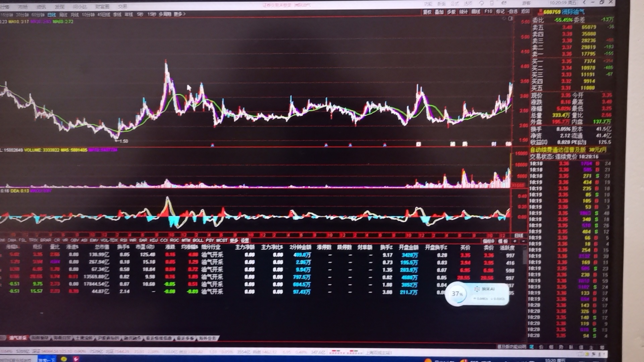Open the 市场 menu
Screen dimensions: 644x362
tap(23, 6)
